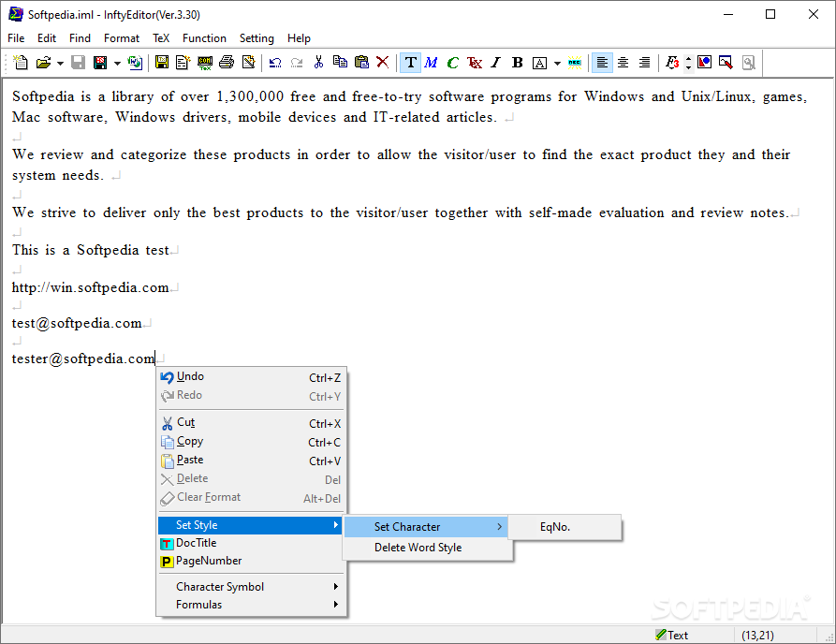Click the font size down arrow
Screen dimensions: 836x644
pyautogui.click(x=688, y=67)
